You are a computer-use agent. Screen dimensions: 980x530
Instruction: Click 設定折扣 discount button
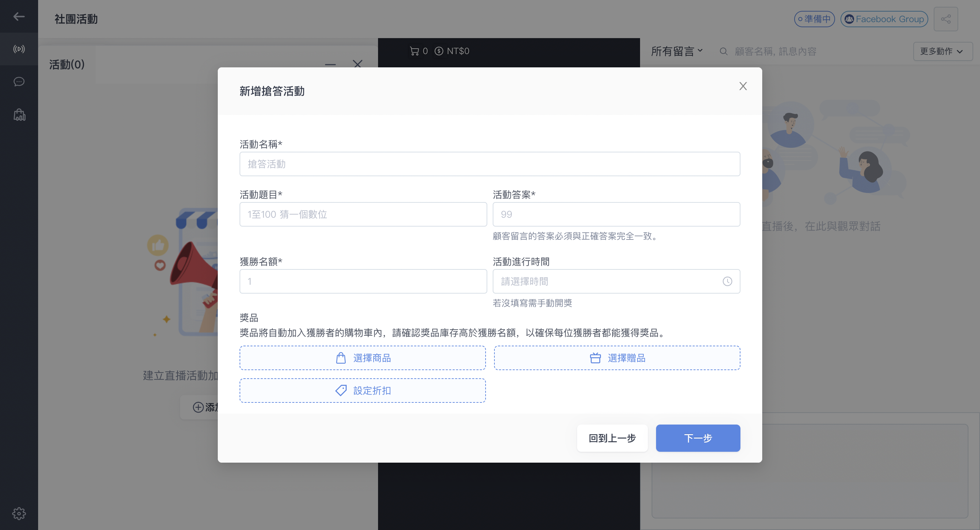pyautogui.click(x=362, y=391)
